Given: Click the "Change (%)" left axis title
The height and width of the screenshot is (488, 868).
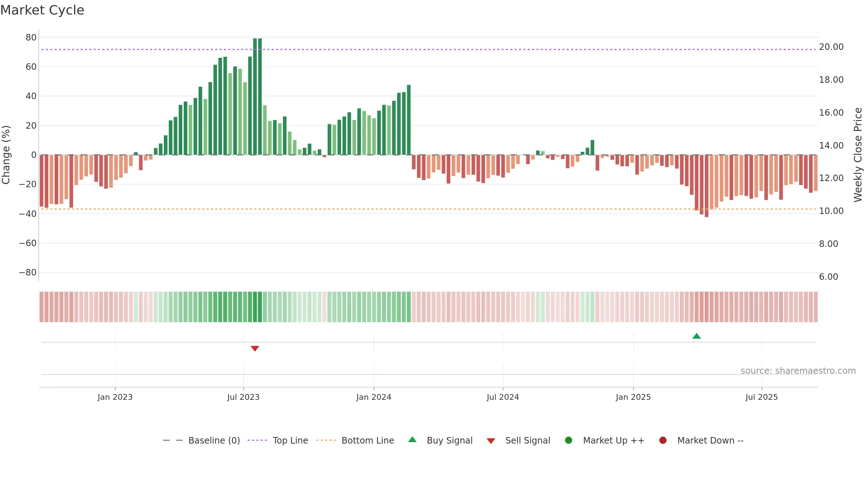Looking at the screenshot, I should tap(6, 155).
